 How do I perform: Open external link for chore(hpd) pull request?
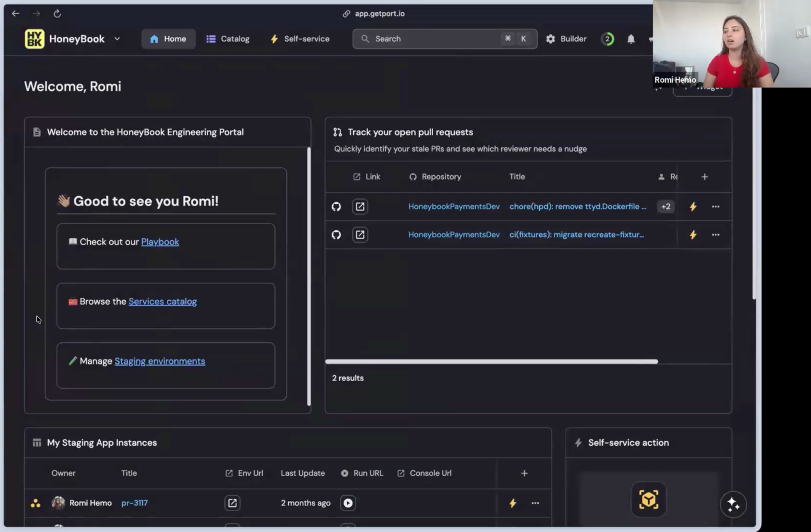tap(360, 207)
